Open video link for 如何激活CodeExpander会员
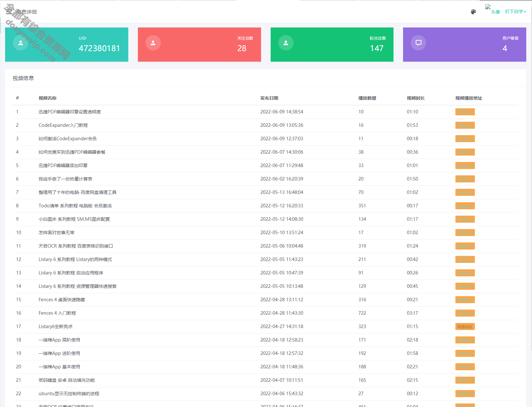Viewport: 532px width, 407px height. pyautogui.click(x=465, y=139)
